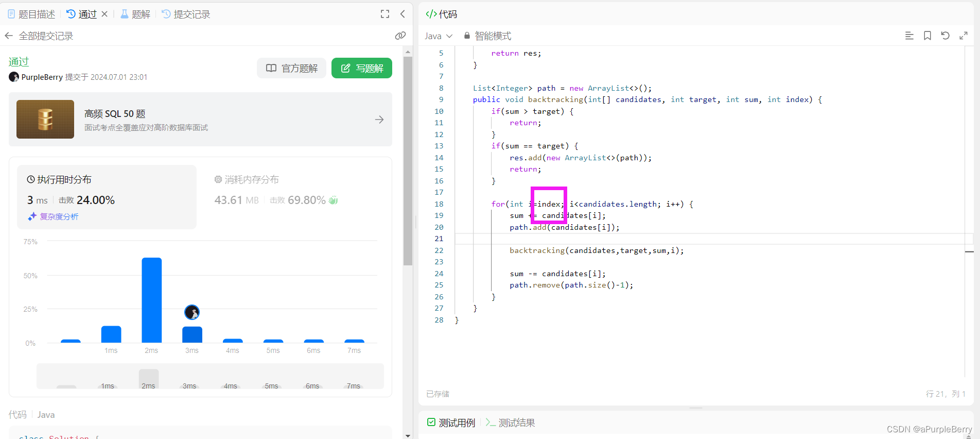Reset code with the undo icon
The image size is (980, 439).
click(x=946, y=36)
